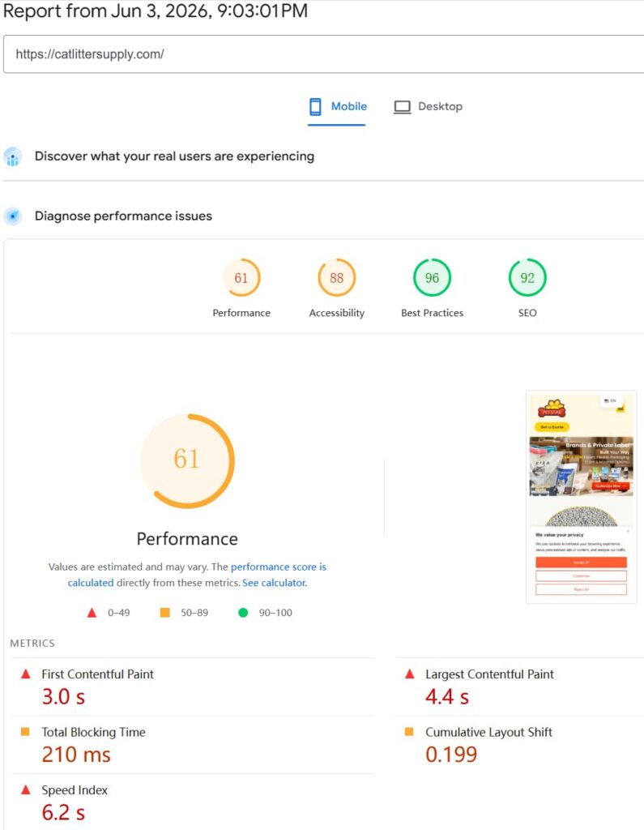Click the red triangle beside Speed Index
This screenshot has width=644, height=830.
click(x=25, y=789)
